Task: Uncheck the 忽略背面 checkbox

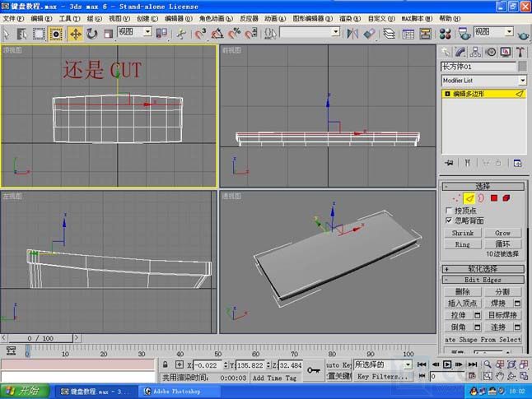Action: click(x=449, y=221)
